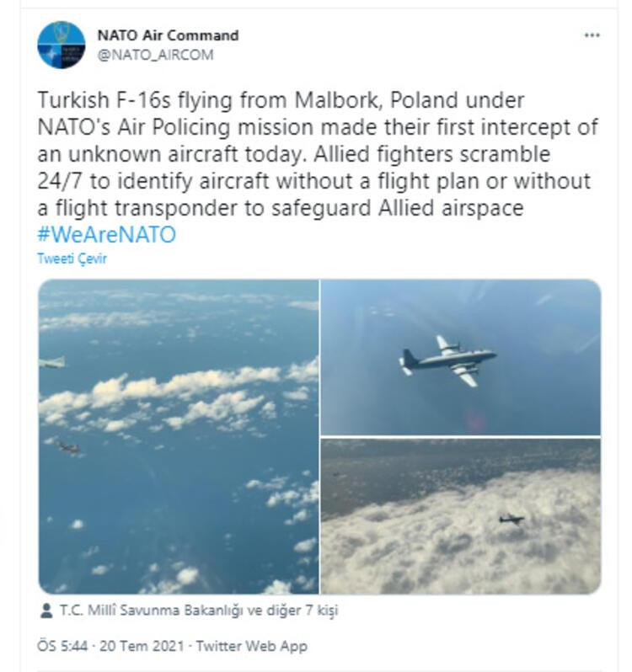The width and height of the screenshot is (632, 672).
Task: Click the tagged people person icon
Action: [x=46, y=611]
